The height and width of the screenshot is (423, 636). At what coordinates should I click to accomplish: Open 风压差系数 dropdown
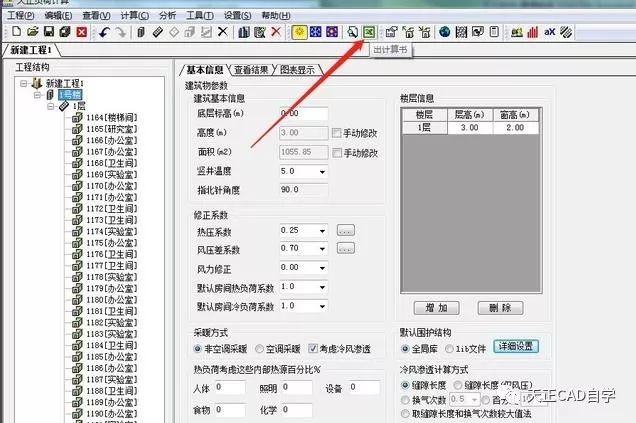tap(322, 249)
